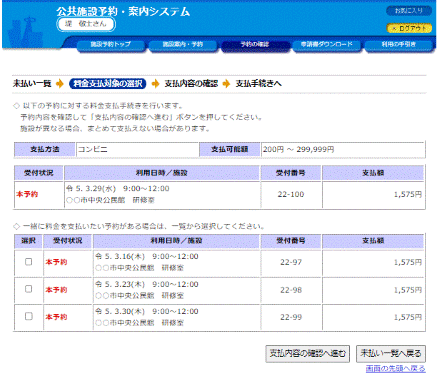The width and height of the screenshot is (440, 379).
Task: Click the 公共施設予約・案内システム title
Action: pyautogui.click(x=123, y=12)
